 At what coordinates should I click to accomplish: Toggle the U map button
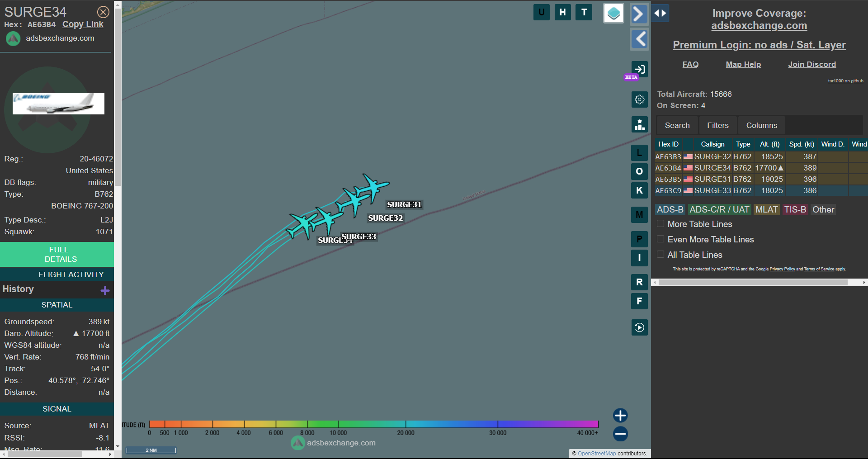coord(542,12)
